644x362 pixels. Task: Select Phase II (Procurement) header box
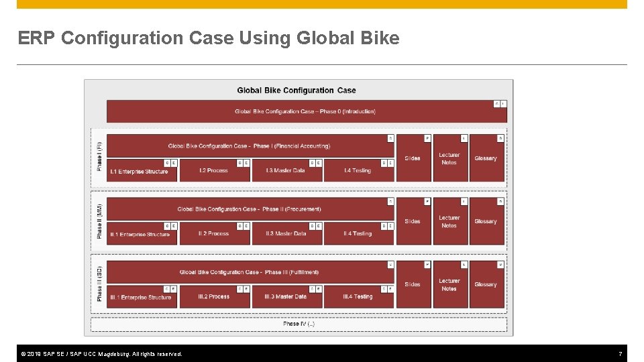pos(250,209)
